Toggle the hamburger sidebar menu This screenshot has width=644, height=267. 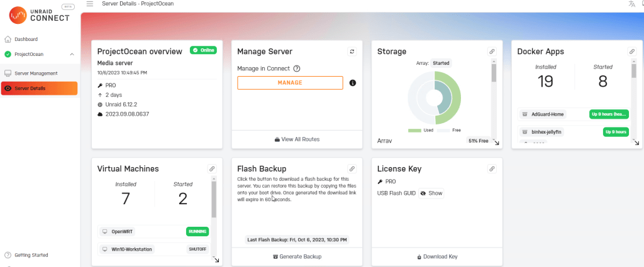click(x=90, y=4)
